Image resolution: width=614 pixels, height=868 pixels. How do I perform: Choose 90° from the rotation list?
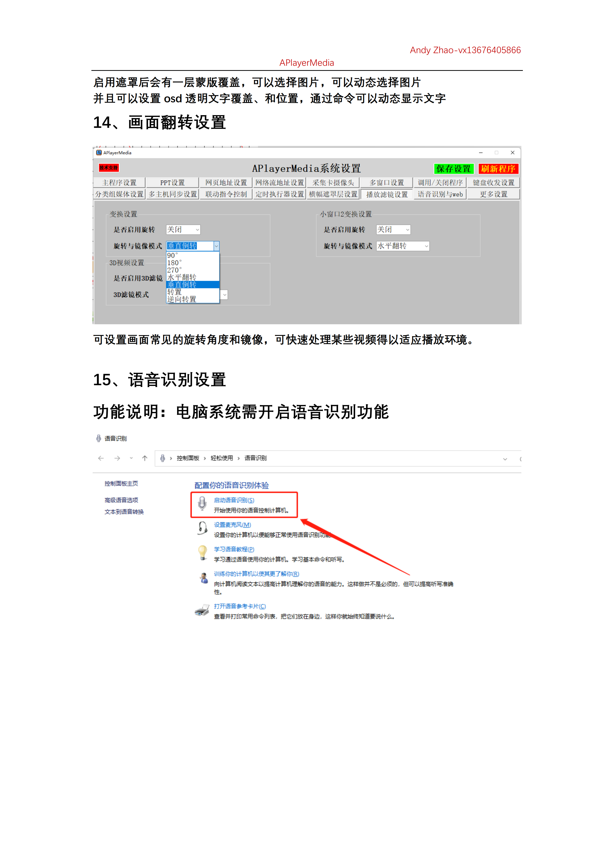pos(193,256)
